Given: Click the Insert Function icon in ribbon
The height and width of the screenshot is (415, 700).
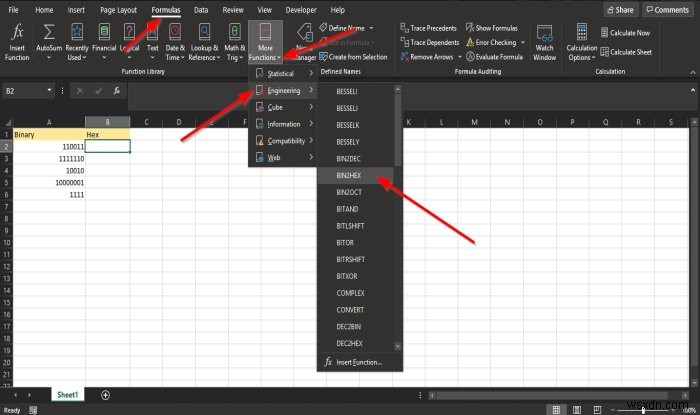Looking at the screenshot, I should click(x=17, y=42).
